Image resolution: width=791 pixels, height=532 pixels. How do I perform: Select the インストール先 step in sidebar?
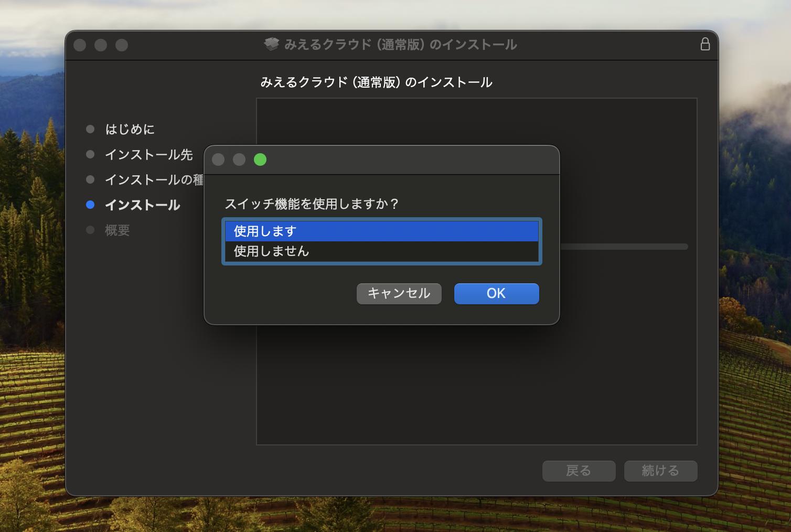[x=149, y=155]
